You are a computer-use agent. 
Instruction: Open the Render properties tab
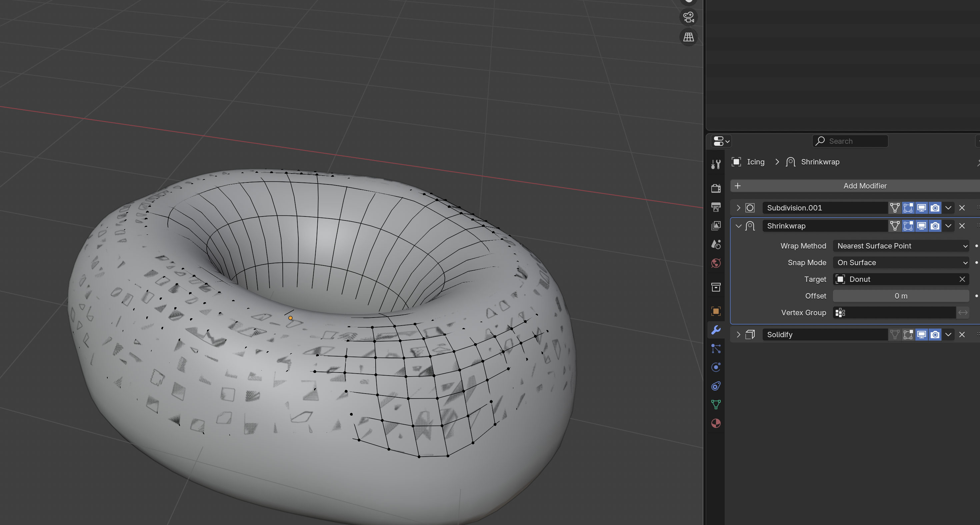pos(716,188)
